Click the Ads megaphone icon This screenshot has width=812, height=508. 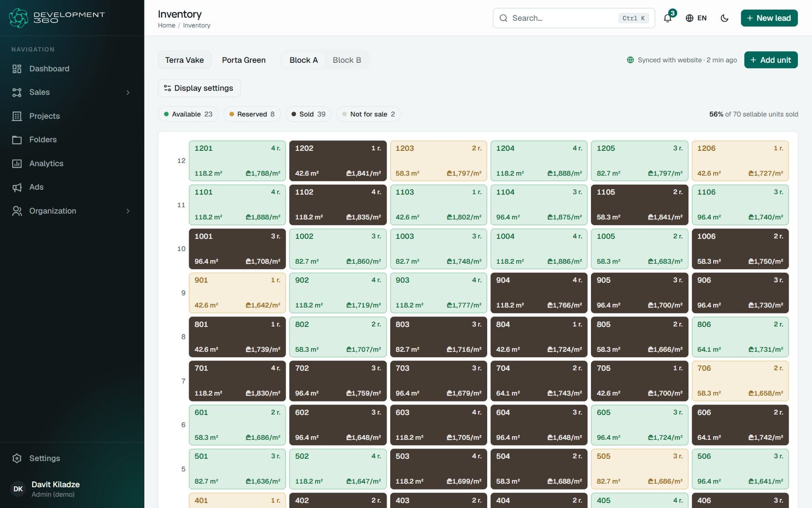pyautogui.click(x=17, y=187)
